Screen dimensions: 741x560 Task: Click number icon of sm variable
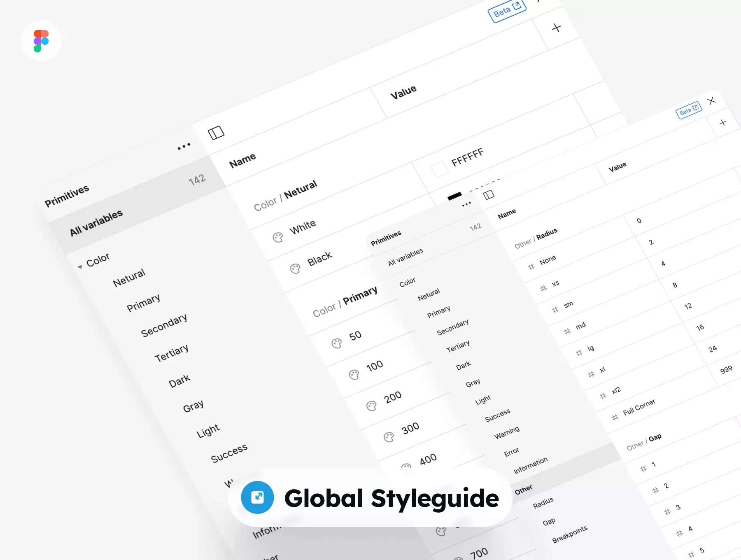pyautogui.click(x=555, y=310)
